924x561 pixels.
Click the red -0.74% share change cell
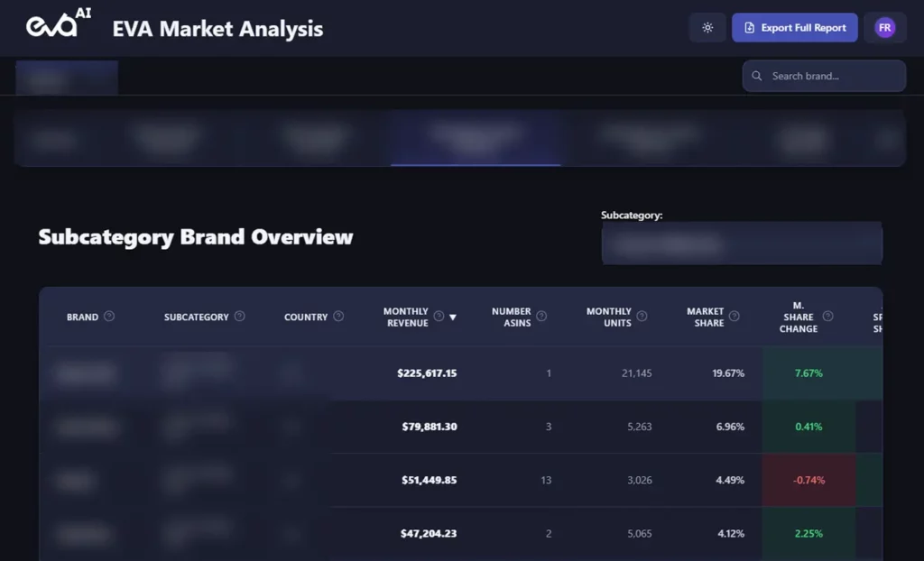click(808, 480)
